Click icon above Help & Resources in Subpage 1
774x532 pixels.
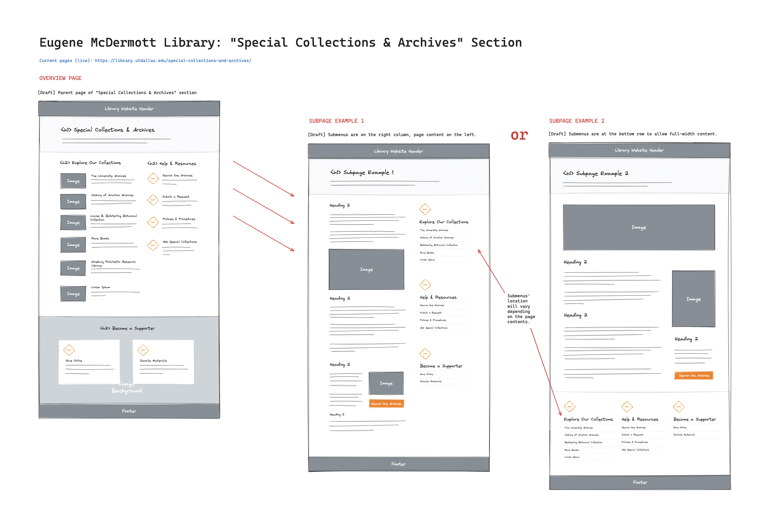point(425,285)
